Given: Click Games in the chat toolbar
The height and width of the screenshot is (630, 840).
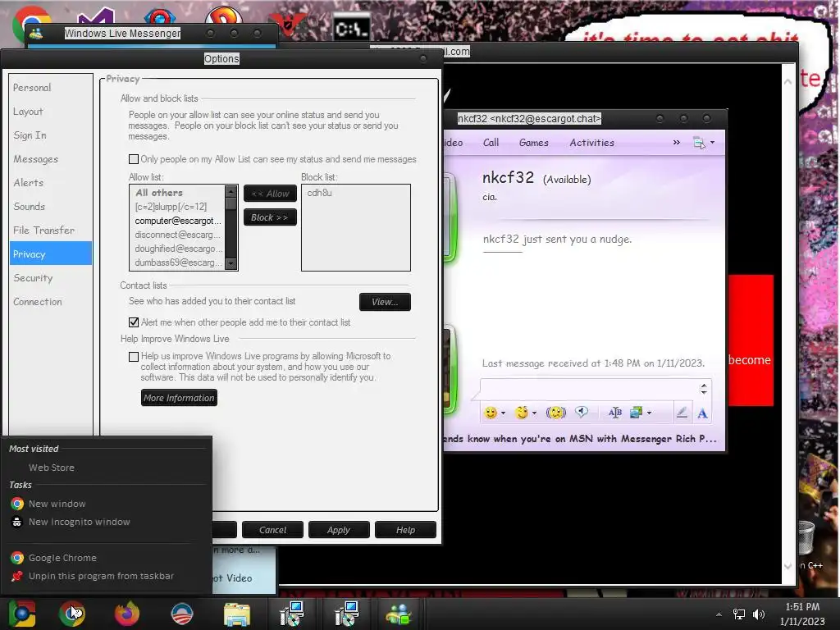Looking at the screenshot, I should click(x=533, y=143).
